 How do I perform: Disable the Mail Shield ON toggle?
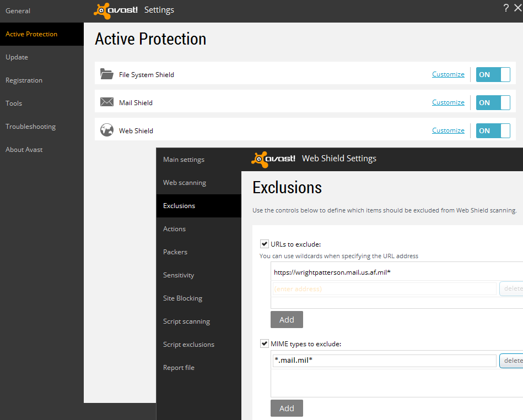[x=493, y=102]
